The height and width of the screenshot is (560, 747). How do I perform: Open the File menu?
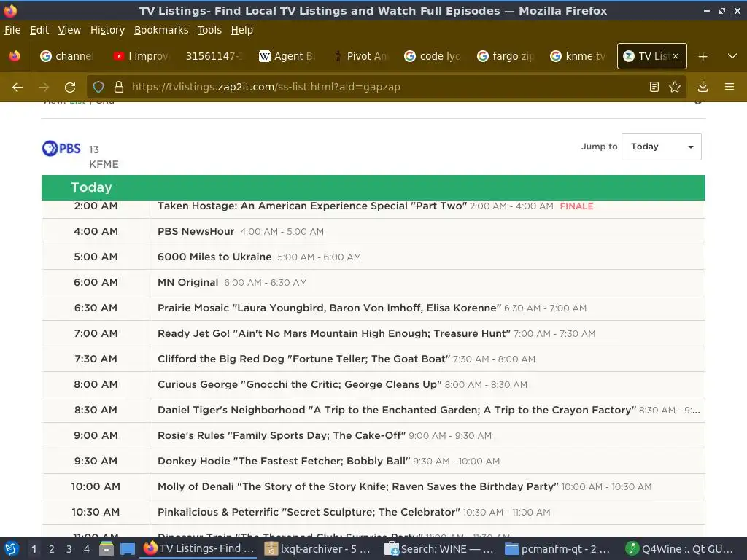(12, 30)
